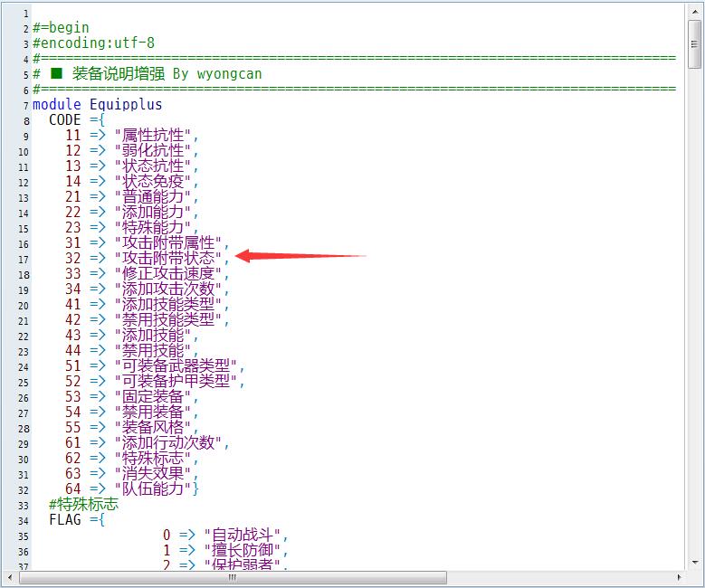Click the CODE constant on line 8
This screenshot has width=705, height=588.
pos(65,120)
